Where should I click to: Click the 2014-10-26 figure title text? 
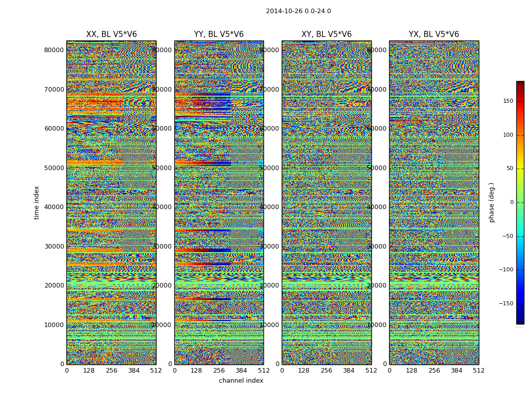coord(298,11)
